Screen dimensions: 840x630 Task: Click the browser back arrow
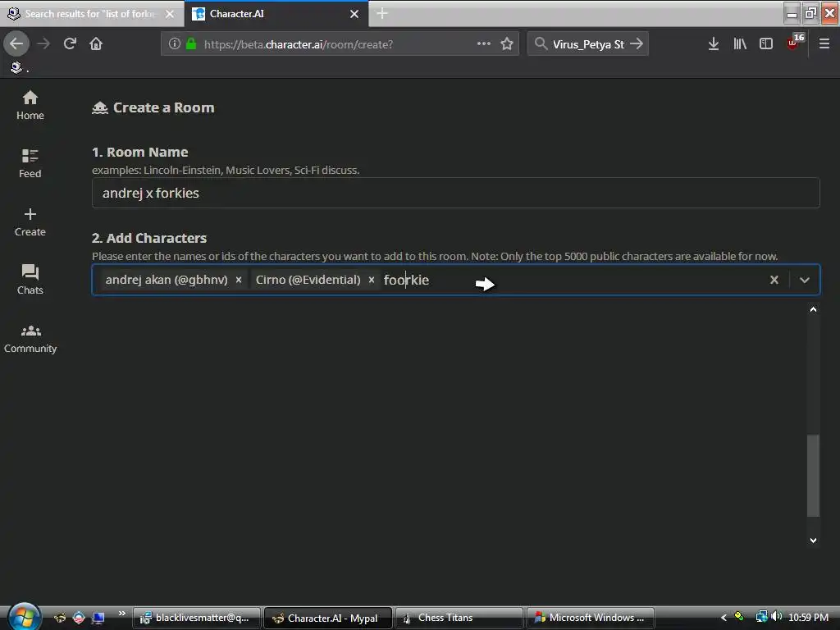[16, 43]
